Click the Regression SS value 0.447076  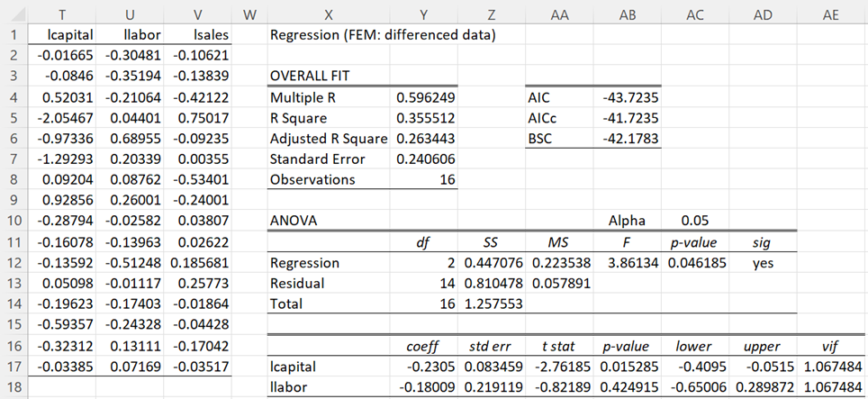tap(493, 263)
